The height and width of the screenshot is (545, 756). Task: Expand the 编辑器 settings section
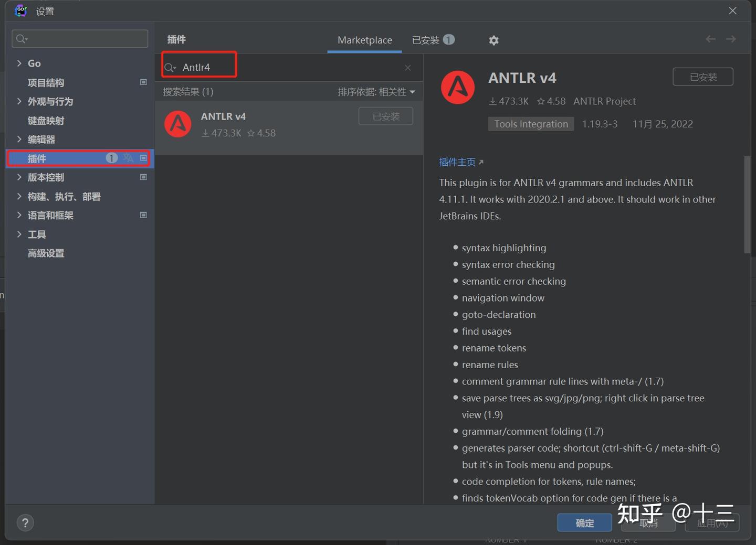[x=19, y=139]
